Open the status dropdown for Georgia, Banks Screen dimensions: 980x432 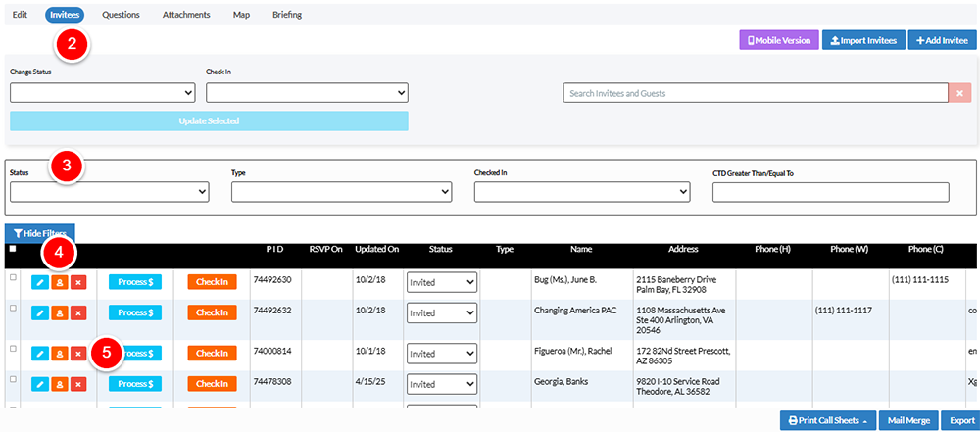[442, 384]
